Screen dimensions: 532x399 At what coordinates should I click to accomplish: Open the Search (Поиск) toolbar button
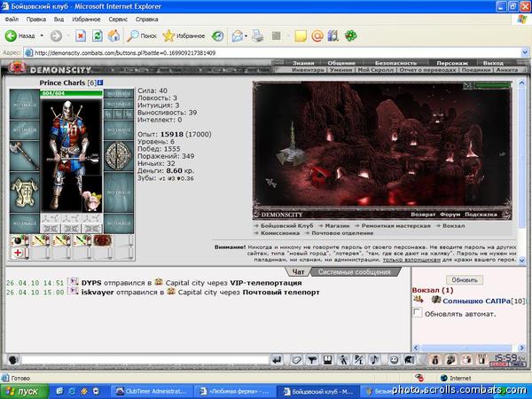[142, 35]
